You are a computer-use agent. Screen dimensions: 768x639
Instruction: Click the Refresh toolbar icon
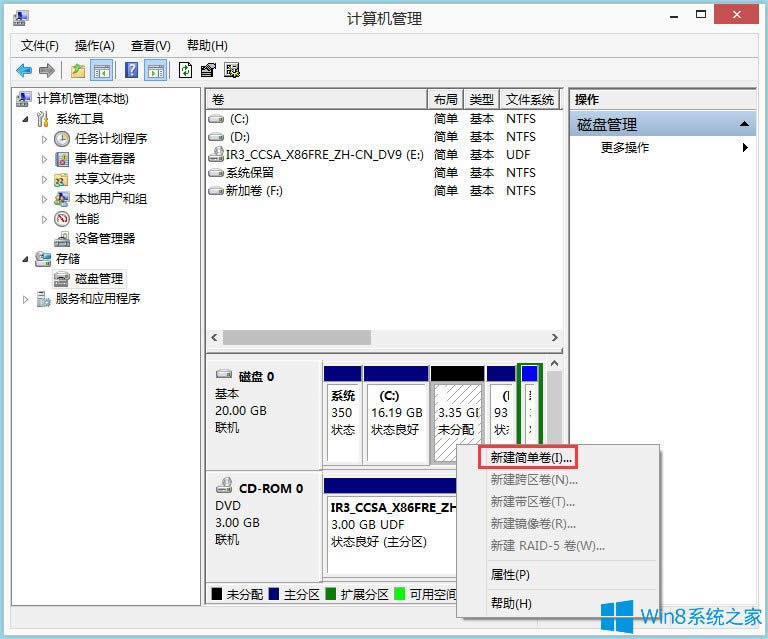tap(185, 71)
